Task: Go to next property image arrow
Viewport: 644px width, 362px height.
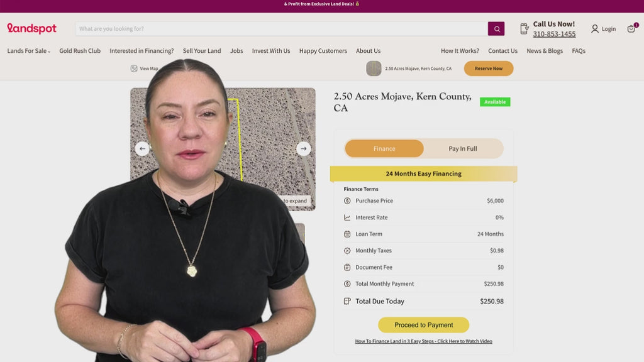Action: (304, 148)
